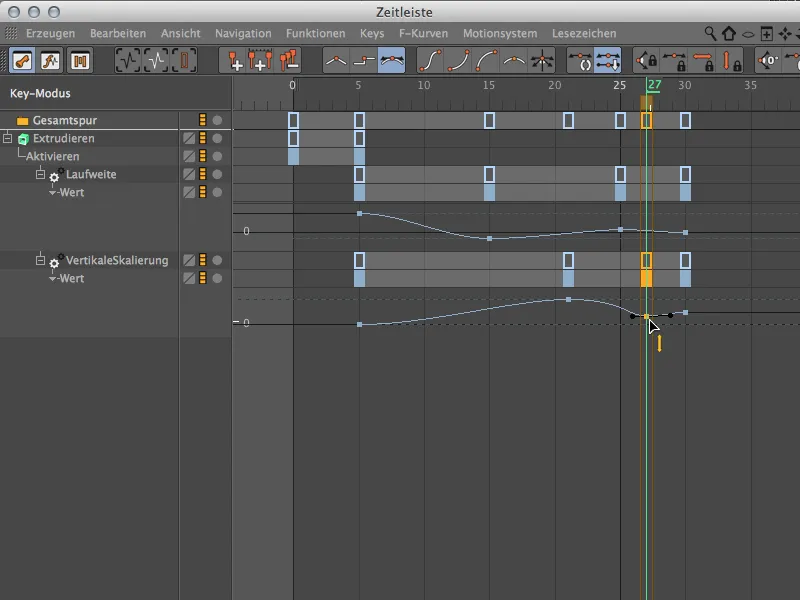
Task: Toggle striped layer box on VertikaleSkalierung row
Action: coord(189,260)
